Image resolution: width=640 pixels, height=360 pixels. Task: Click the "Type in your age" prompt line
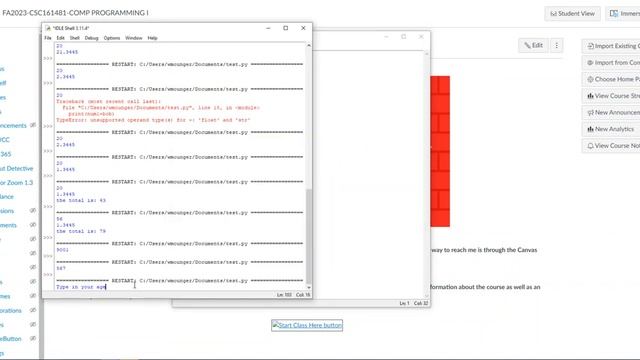pos(81,287)
